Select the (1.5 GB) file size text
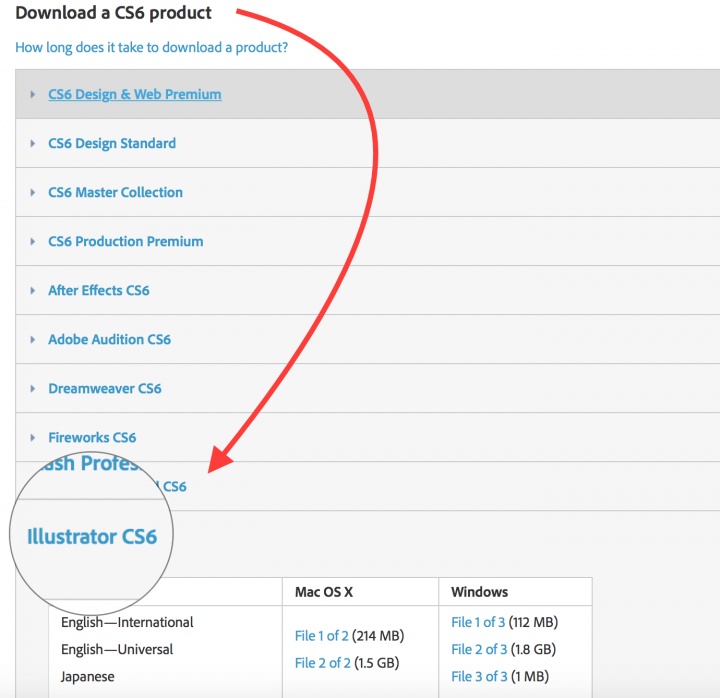Image resolution: width=720 pixels, height=698 pixels. [377, 663]
